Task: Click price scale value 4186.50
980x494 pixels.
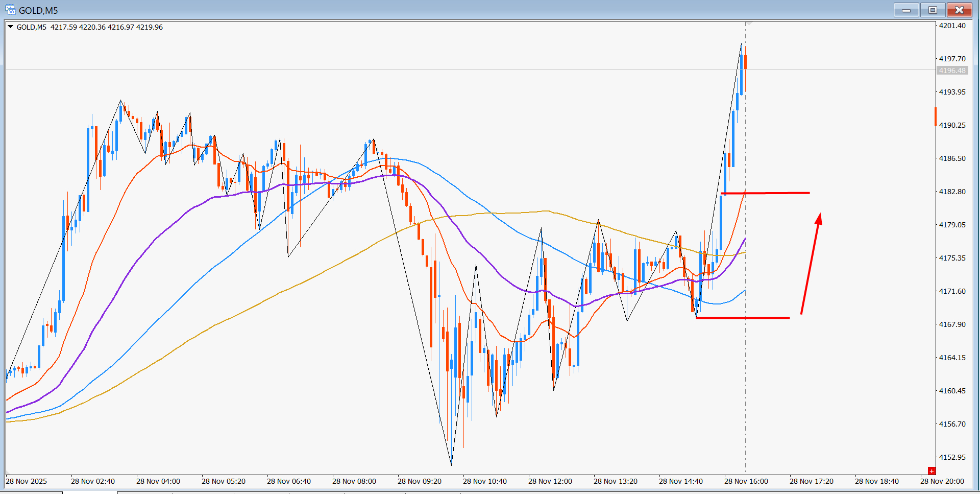Action: click(952, 158)
